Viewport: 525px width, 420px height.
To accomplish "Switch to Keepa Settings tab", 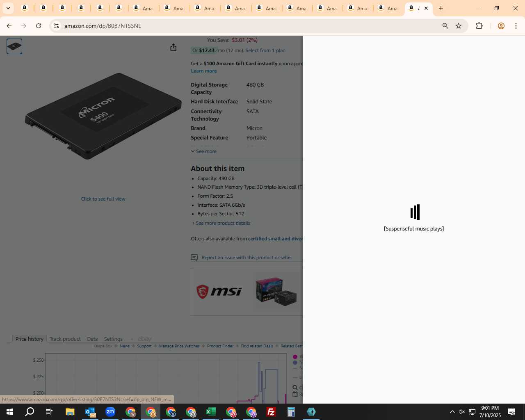I will (x=113, y=339).
